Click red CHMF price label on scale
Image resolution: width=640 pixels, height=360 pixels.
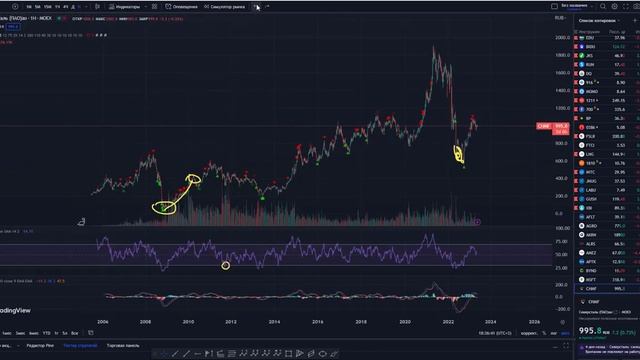(553, 126)
